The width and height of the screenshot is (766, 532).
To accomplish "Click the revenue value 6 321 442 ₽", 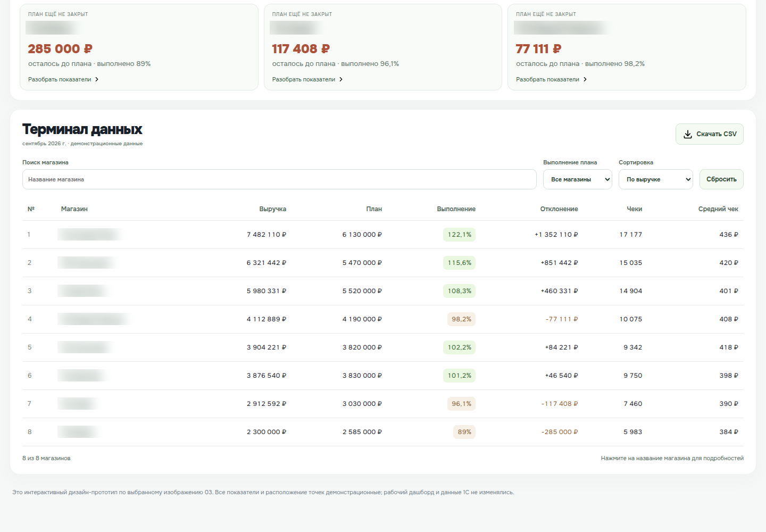I will coord(267,263).
